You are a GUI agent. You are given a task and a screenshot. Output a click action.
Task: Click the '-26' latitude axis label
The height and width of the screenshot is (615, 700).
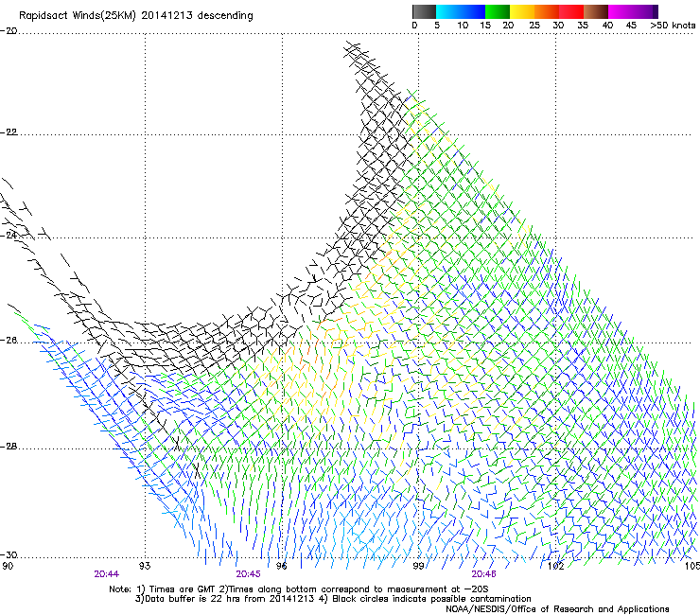coord(9,341)
